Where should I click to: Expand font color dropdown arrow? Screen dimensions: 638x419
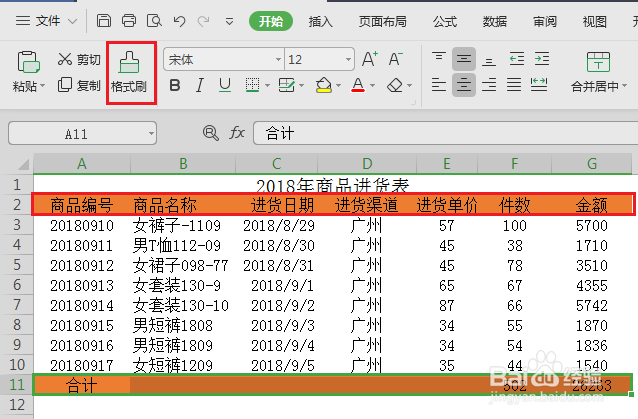point(372,86)
